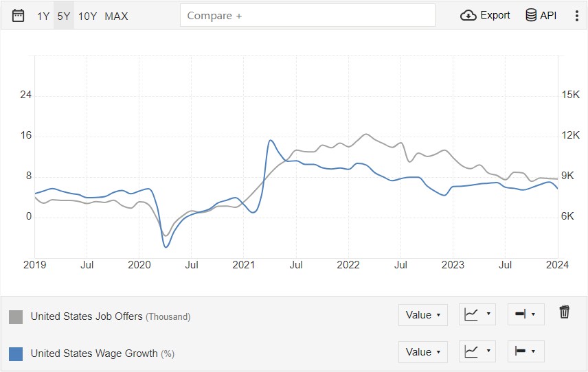Viewport: 588px width, 372px height.
Task: Focus the Compare + input field
Action: (308, 15)
